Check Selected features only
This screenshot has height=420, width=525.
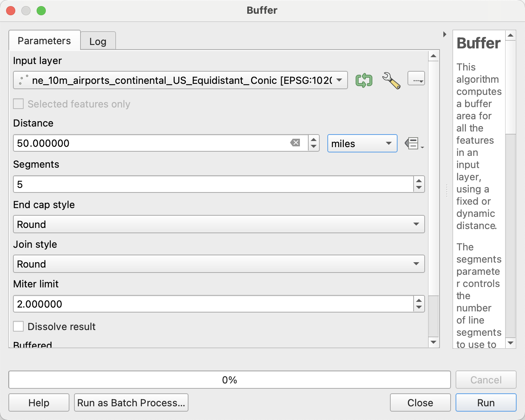tap(18, 104)
